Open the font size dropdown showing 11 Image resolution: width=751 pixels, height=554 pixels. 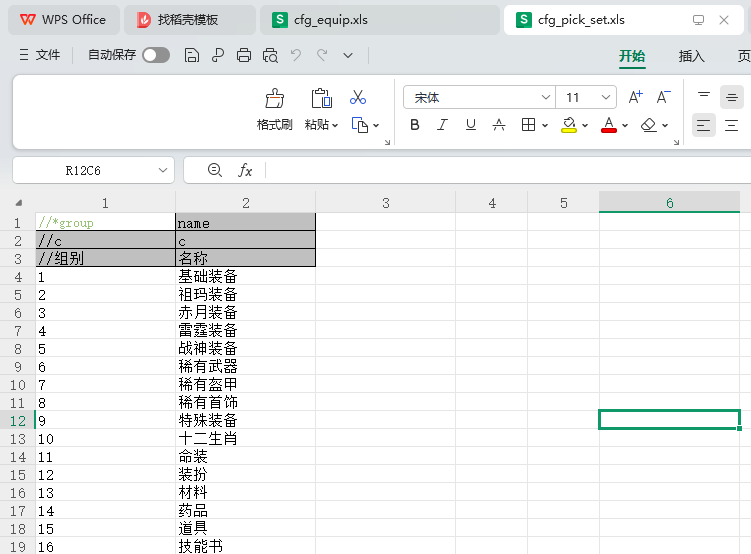pyautogui.click(x=606, y=98)
